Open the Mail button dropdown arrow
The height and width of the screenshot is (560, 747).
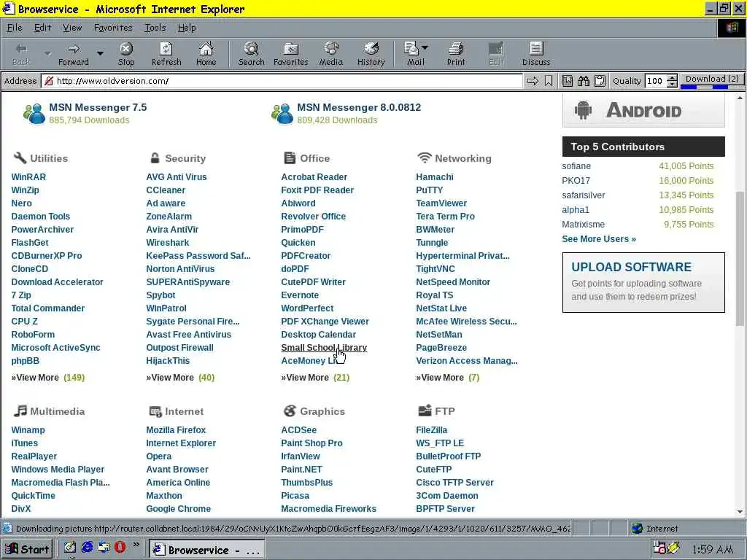tap(425, 47)
